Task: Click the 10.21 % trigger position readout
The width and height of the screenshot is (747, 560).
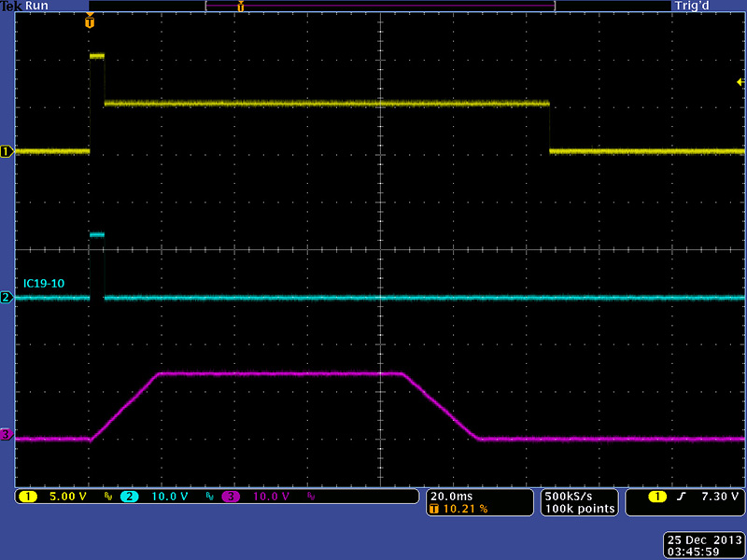Action: (465, 509)
